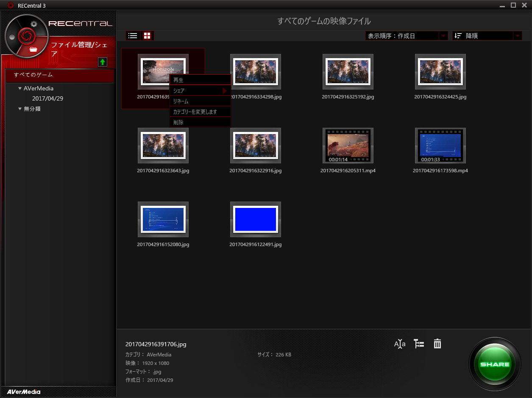Collapse the 無分類 tree node

(20, 109)
